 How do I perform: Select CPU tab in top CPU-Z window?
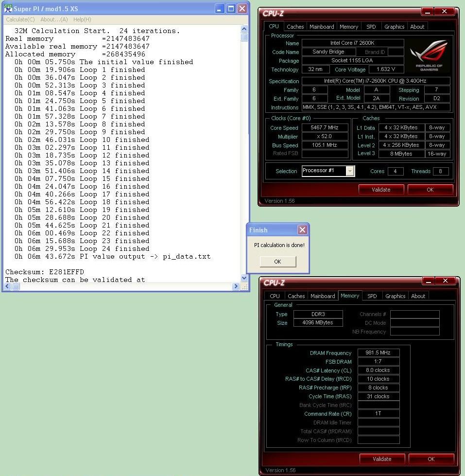coord(274,26)
